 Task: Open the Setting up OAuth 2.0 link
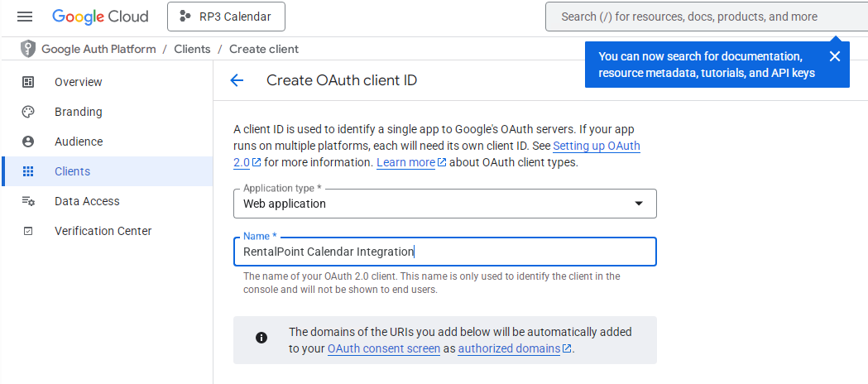click(x=596, y=146)
